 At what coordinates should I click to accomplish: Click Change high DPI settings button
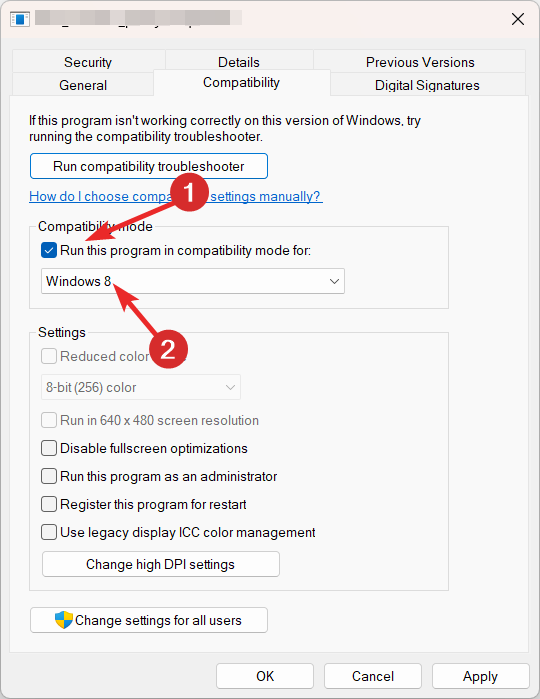coord(161,564)
